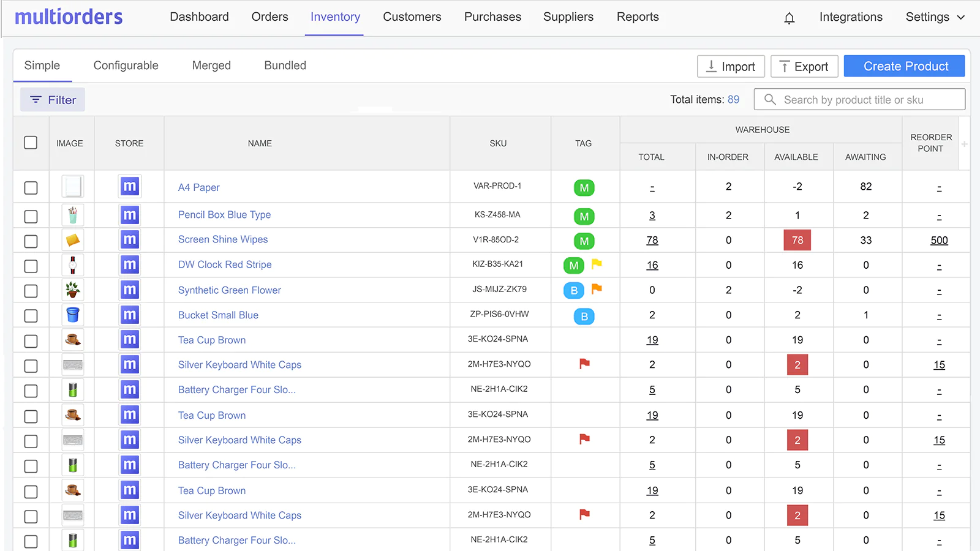Open the Filter panel
980x551 pixels.
(52, 99)
